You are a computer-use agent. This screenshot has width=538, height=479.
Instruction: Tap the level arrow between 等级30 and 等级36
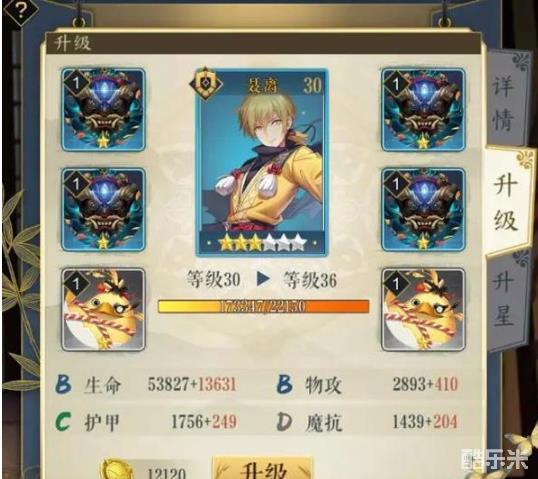point(263,279)
